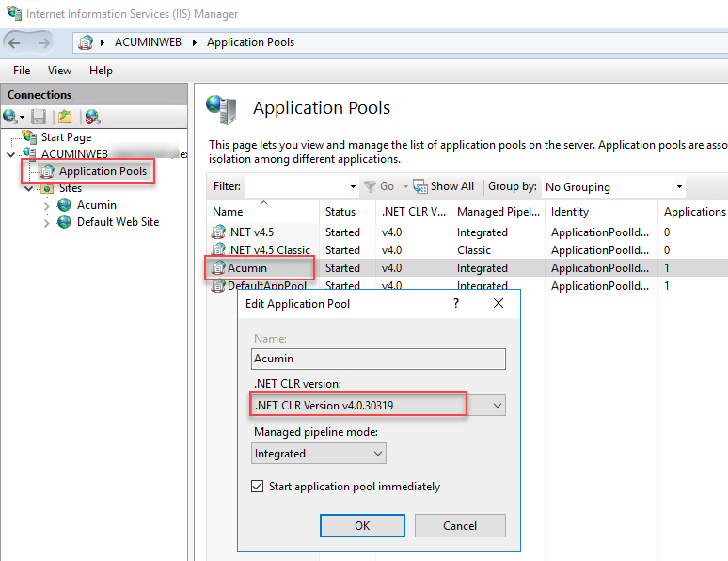Click the DefaultAppPool row icon
The width and height of the screenshot is (728, 561).
point(218,285)
